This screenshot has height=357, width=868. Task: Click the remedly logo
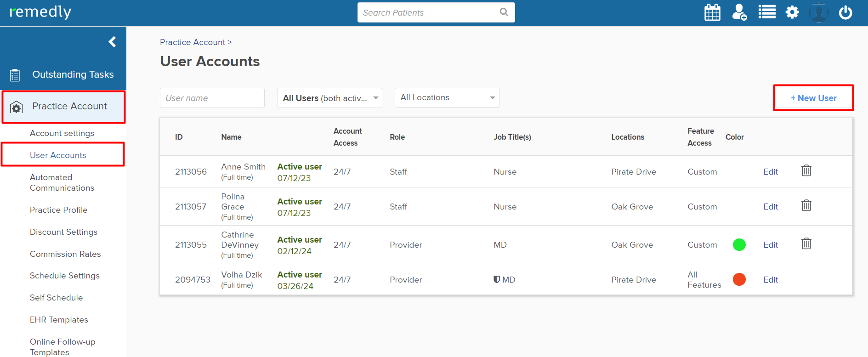pos(40,12)
